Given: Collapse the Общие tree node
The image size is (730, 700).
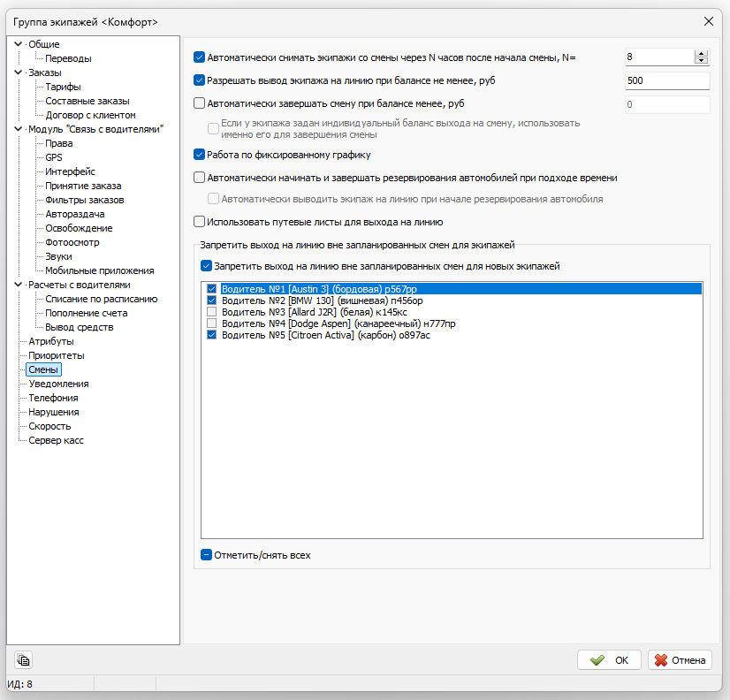Looking at the screenshot, I should tap(18, 44).
